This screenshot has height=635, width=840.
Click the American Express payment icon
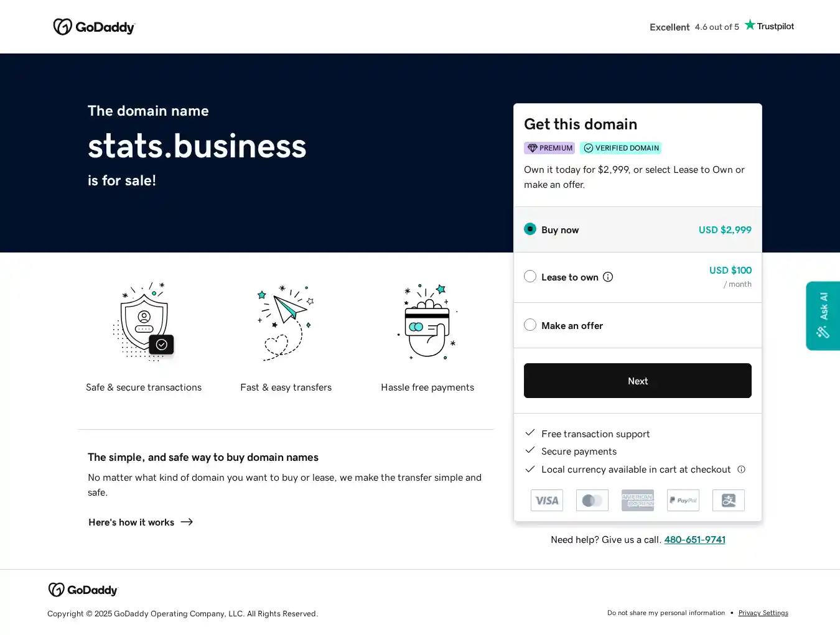pyautogui.click(x=638, y=500)
